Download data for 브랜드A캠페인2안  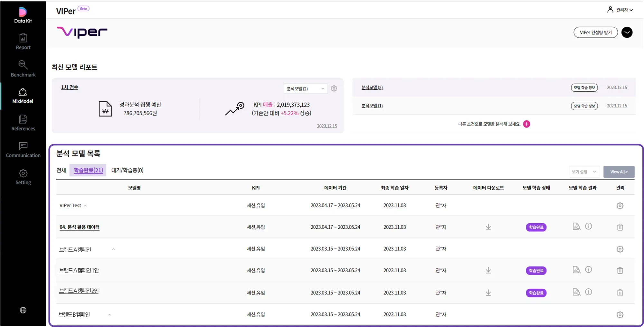[488, 293]
